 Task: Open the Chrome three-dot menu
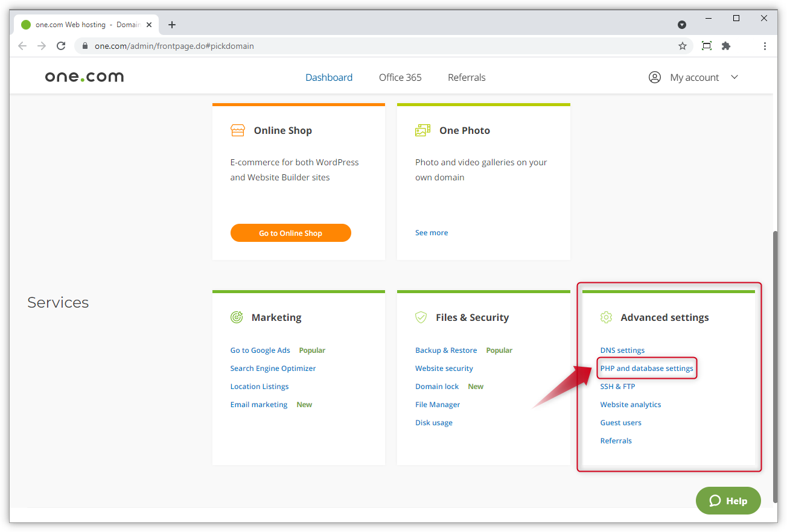pyautogui.click(x=765, y=46)
